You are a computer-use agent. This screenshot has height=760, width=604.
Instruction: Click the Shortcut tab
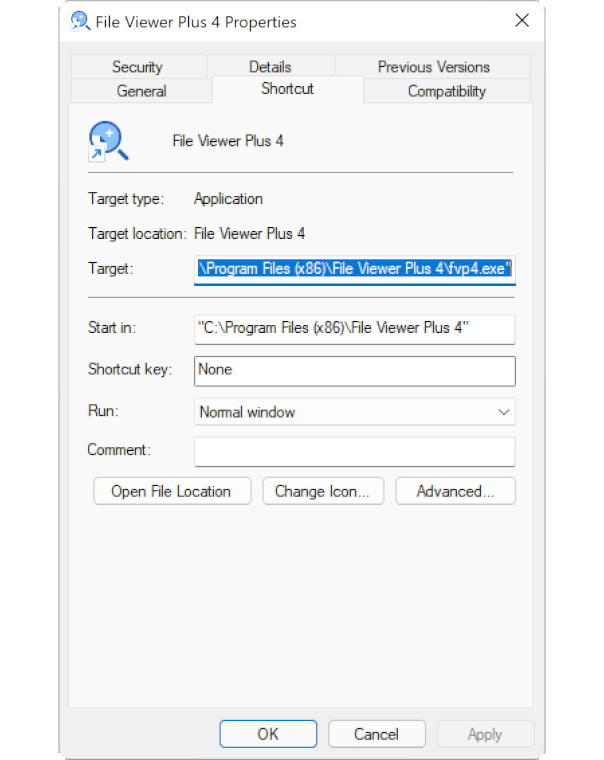pyautogui.click(x=287, y=89)
